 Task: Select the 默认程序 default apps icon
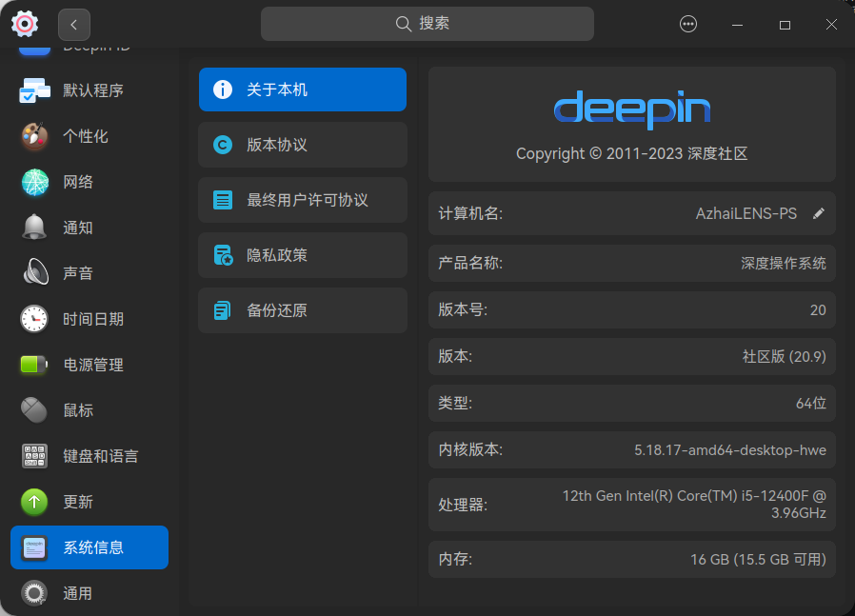click(34, 90)
